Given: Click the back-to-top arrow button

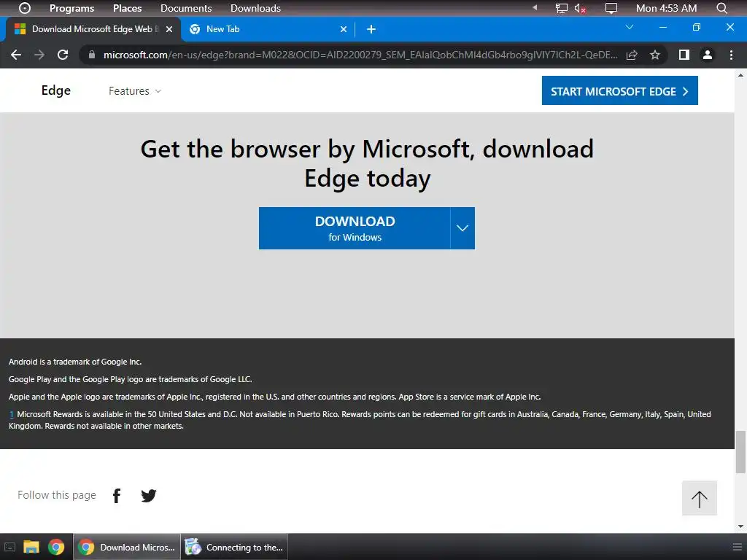Looking at the screenshot, I should click(700, 498).
